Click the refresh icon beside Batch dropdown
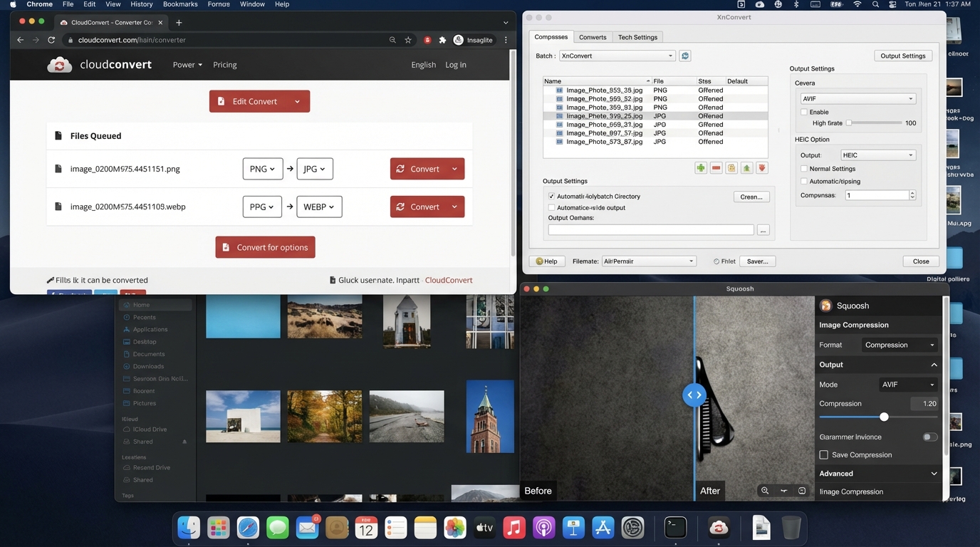980x547 pixels. [685, 56]
